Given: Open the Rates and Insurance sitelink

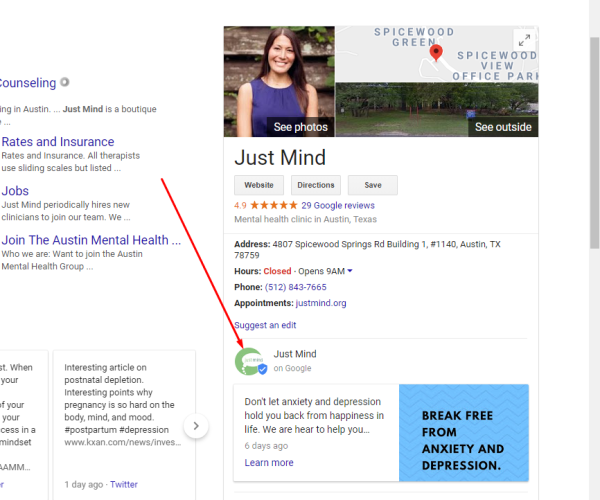Looking at the screenshot, I should [58, 142].
